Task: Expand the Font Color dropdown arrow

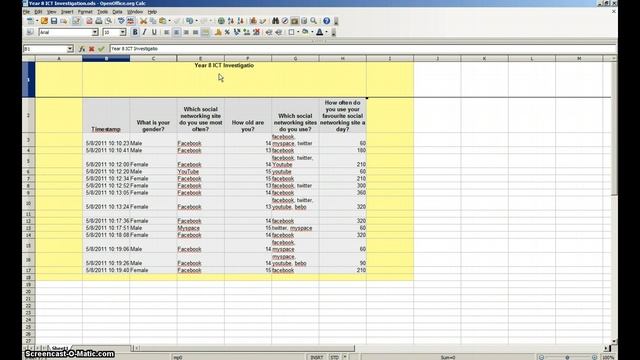Action: (x=327, y=32)
